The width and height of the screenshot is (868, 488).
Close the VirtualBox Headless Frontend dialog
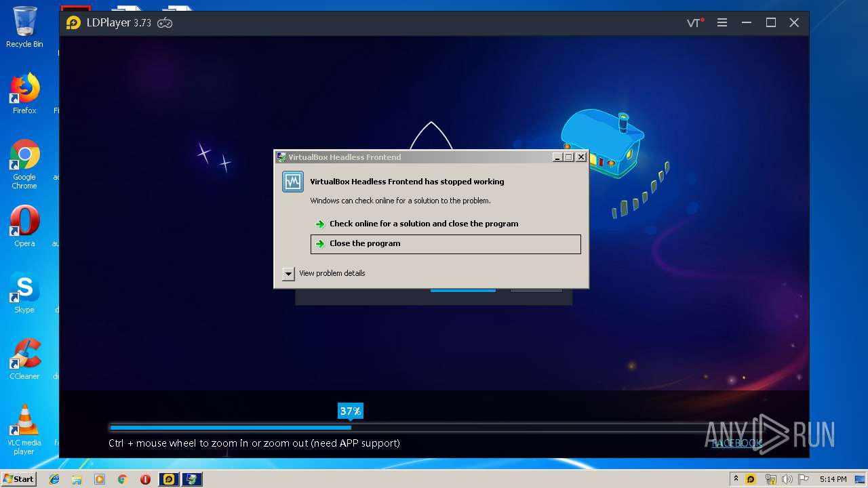[x=581, y=157]
